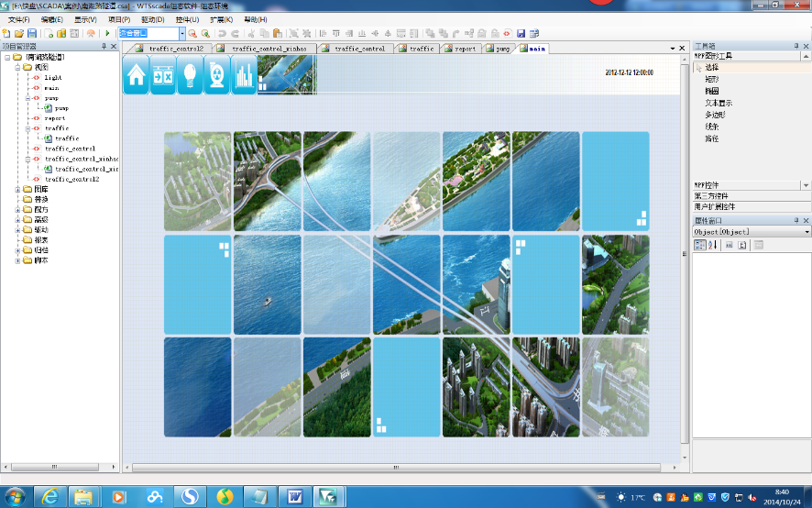Open the 用户扩展控件 section
This screenshot has width=812, height=508.
coord(751,206)
